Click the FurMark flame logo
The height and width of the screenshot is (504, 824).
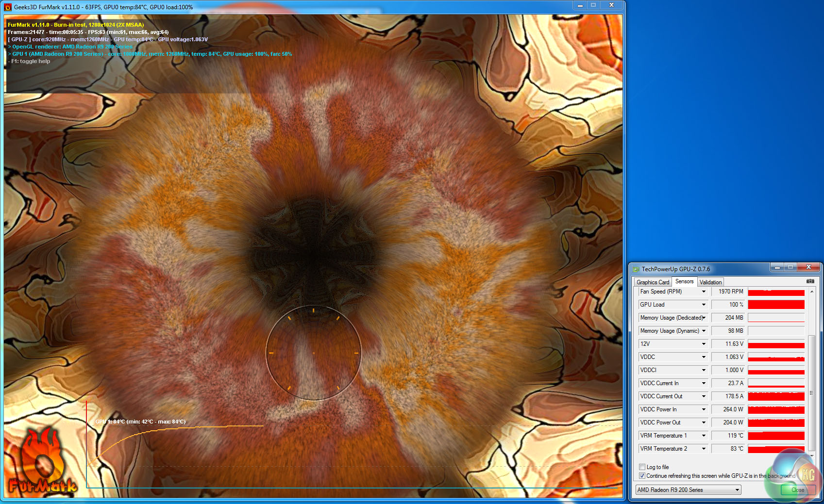tap(42, 461)
